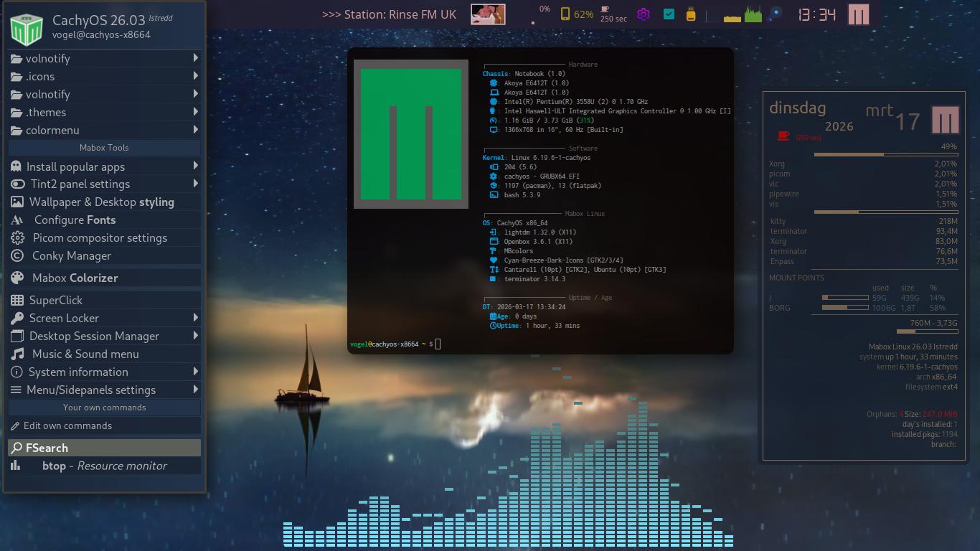Open the purple gear settings tray icon

pyautogui.click(x=644, y=14)
